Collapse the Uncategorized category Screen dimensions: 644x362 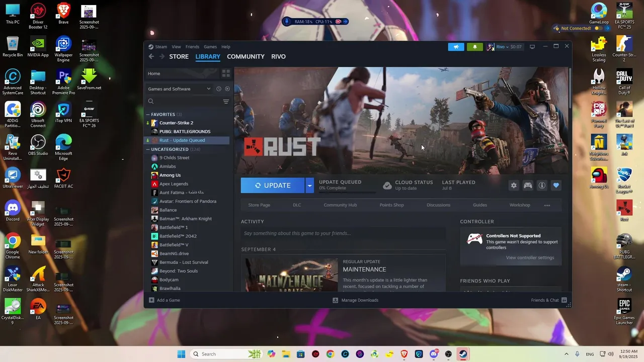148,149
